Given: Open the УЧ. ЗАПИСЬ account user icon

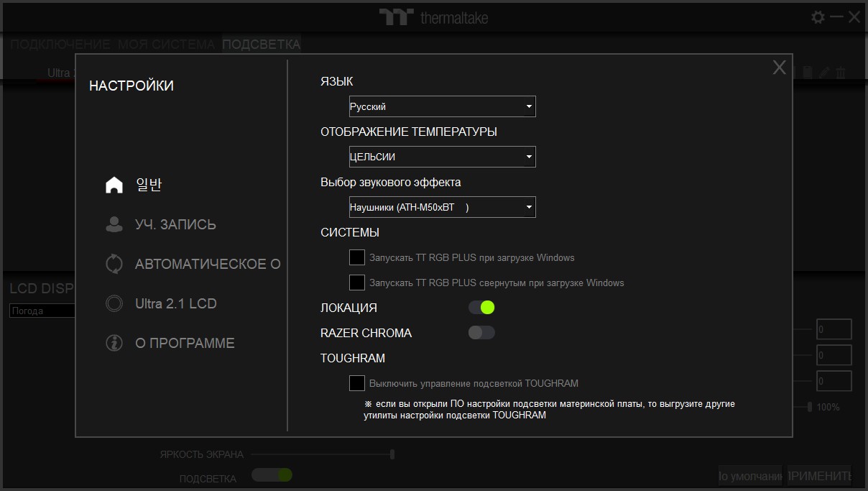Looking at the screenshot, I should [x=114, y=224].
